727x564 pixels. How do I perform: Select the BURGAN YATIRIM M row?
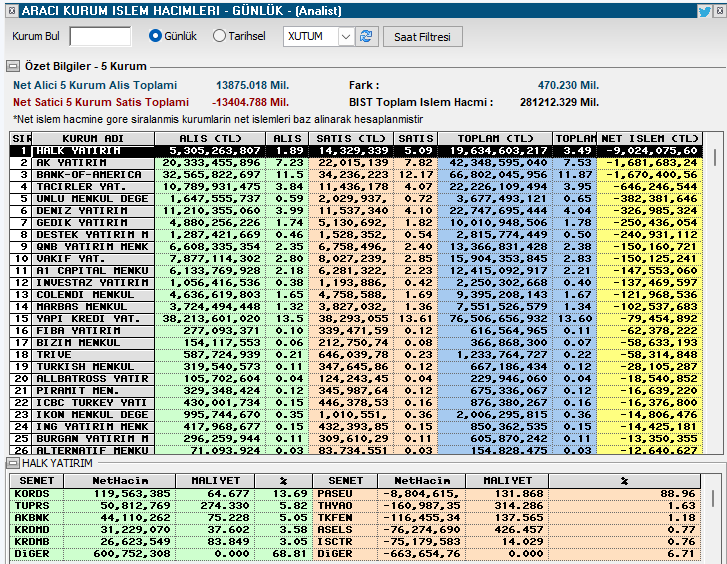coord(356,439)
